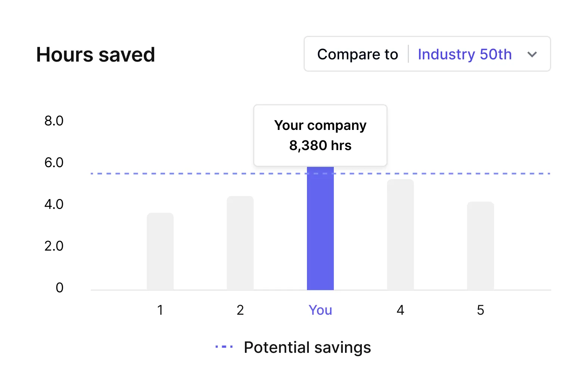Open the Compare to dropdown
Viewport: 587px width, 392px height.
coord(427,54)
